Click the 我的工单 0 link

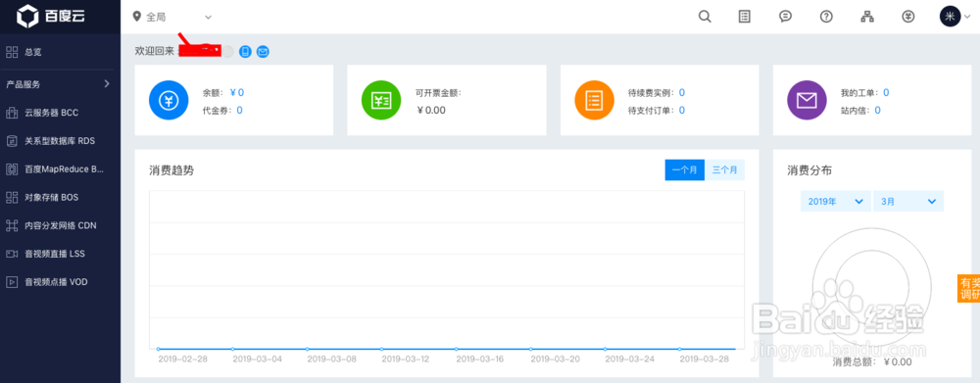click(x=886, y=92)
